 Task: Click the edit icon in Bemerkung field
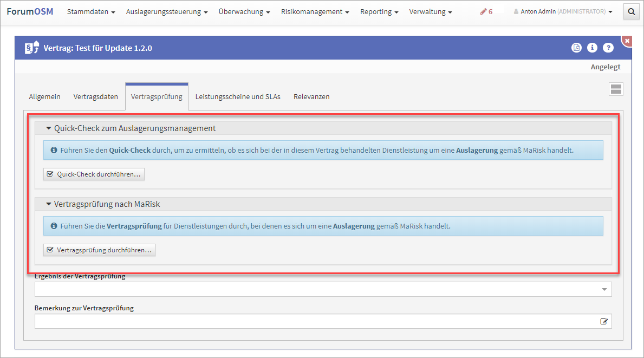coord(604,322)
